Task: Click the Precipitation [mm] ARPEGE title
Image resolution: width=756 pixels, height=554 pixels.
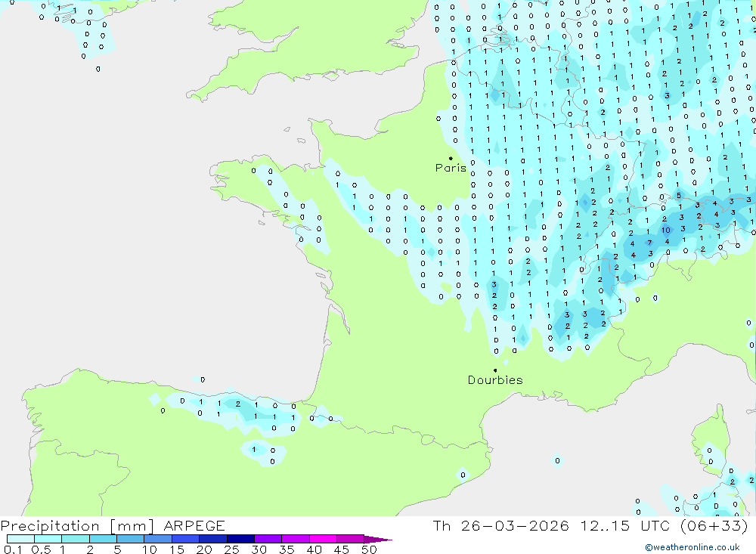Action: point(113,525)
